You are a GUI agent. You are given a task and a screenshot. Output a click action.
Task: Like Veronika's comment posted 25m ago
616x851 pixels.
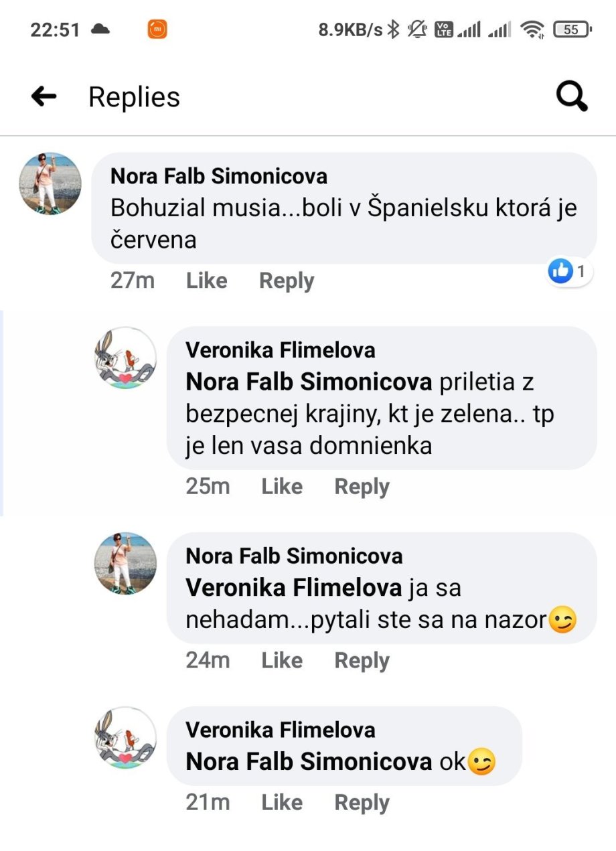click(282, 487)
